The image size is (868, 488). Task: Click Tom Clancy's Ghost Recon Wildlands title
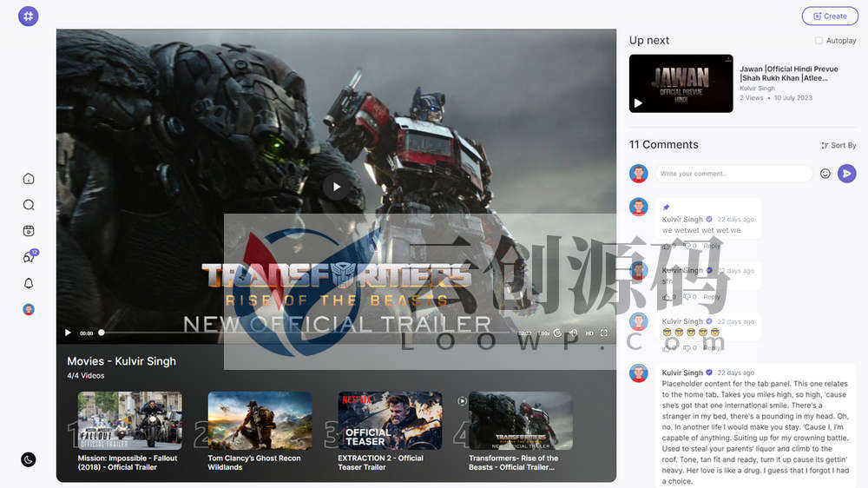pyautogui.click(x=254, y=463)
